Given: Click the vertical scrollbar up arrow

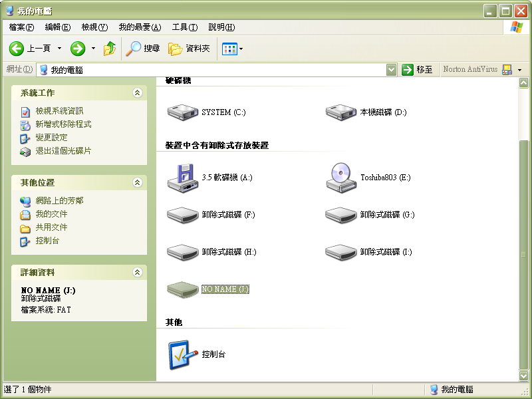Looking at the screenshot, I should [x=523, y=82].
